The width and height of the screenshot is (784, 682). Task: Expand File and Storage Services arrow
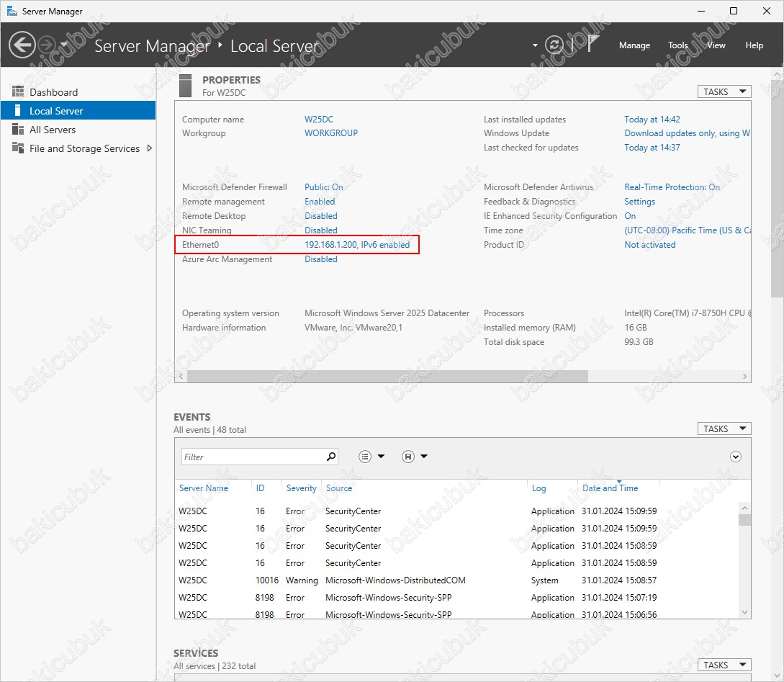pyautogui.click(x=149, y=148)
